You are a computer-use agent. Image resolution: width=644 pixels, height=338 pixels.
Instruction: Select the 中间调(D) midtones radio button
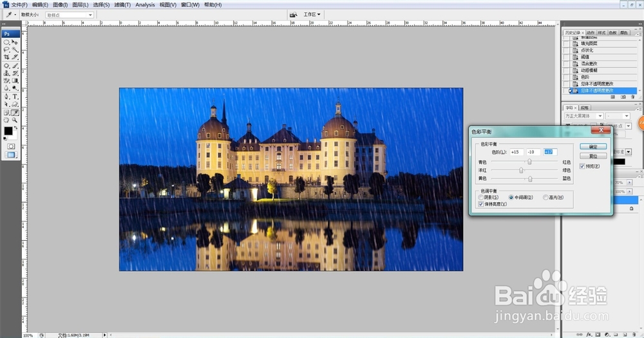pos(511,197)
